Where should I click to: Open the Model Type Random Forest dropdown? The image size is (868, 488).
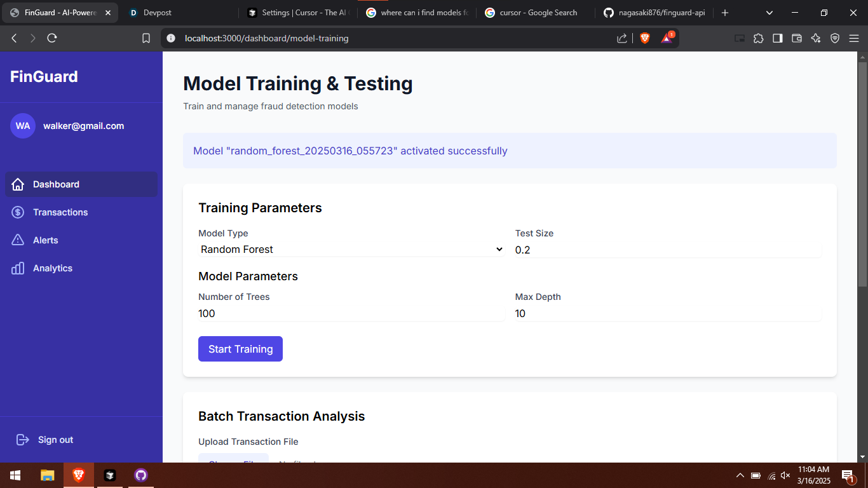coord(351,250)
